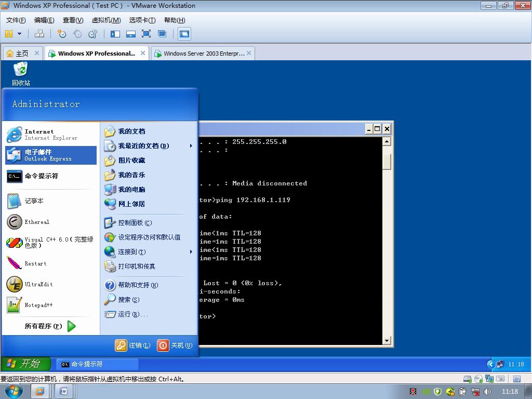Viewport: 532px width, 399px height.
Task: Open 帮助和支持(H)
Action: 149,285
